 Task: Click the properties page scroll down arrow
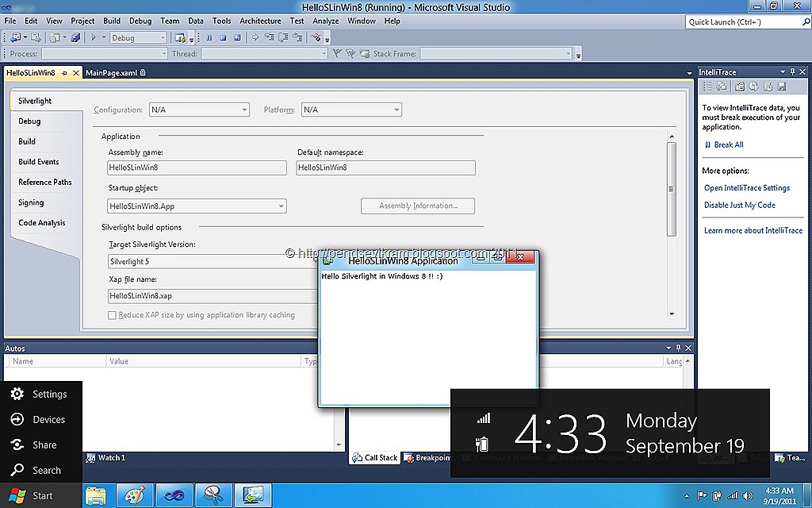click(672, 314)
